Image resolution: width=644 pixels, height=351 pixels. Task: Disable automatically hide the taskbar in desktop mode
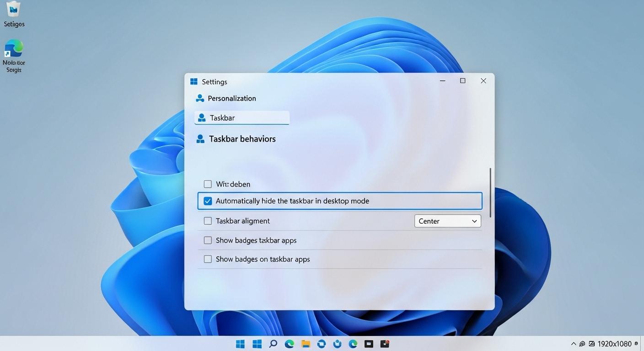tap(208, 201)
